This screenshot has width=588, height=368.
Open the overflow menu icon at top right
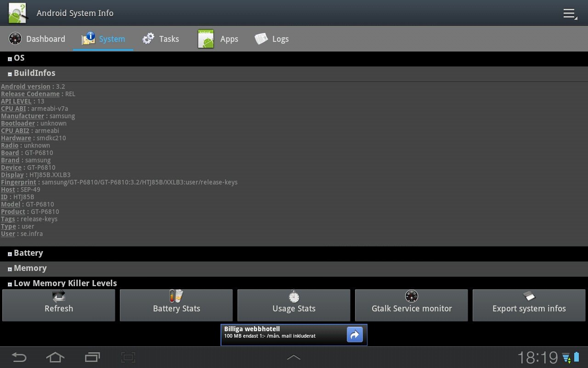570,13
